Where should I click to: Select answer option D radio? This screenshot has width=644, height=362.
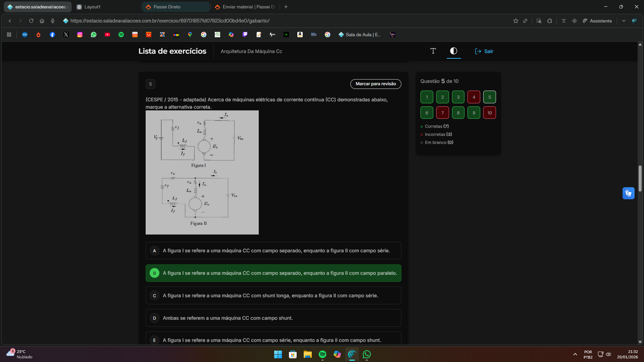(x=154, y=318)
